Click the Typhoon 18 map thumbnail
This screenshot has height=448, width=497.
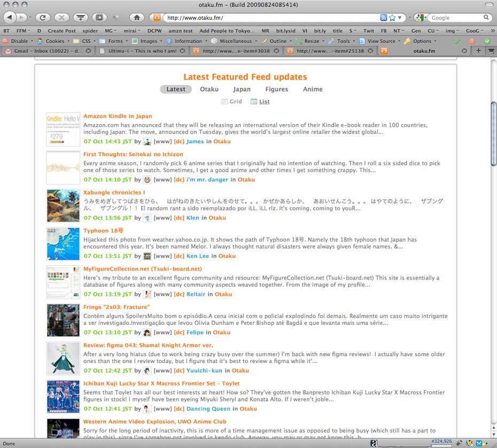pos(63,244)
